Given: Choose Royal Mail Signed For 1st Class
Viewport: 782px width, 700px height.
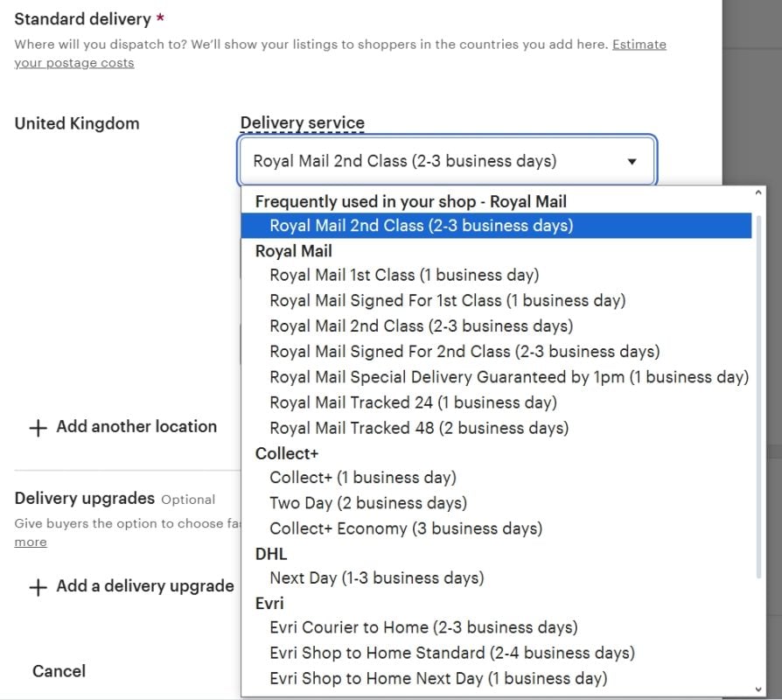Looking at the screenshot, I should (447, 300).
